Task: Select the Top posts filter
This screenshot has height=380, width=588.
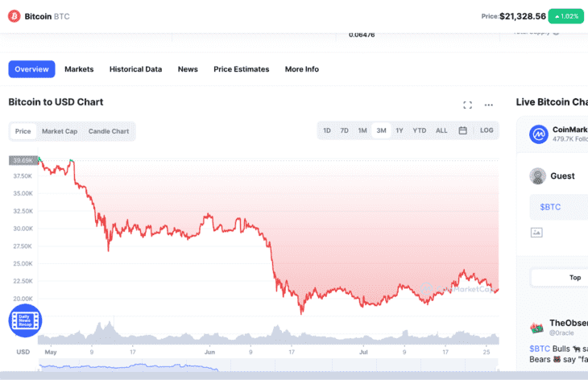Action: [x=575, y=277]
